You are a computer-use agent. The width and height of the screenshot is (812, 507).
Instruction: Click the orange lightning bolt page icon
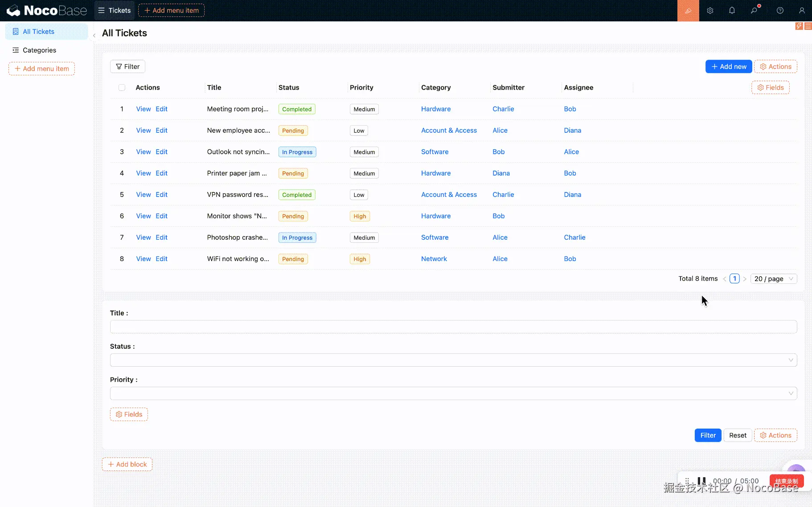[x=799, y=26]
